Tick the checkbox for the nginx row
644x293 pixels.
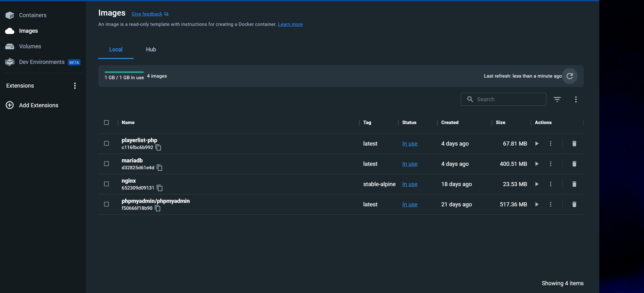(x=106, y=184)
